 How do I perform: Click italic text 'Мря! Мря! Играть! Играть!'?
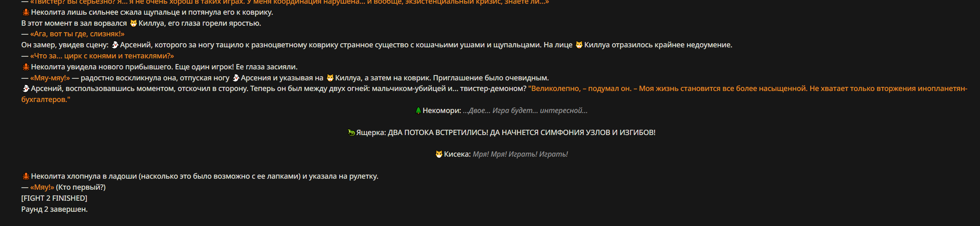coord(520,154)
